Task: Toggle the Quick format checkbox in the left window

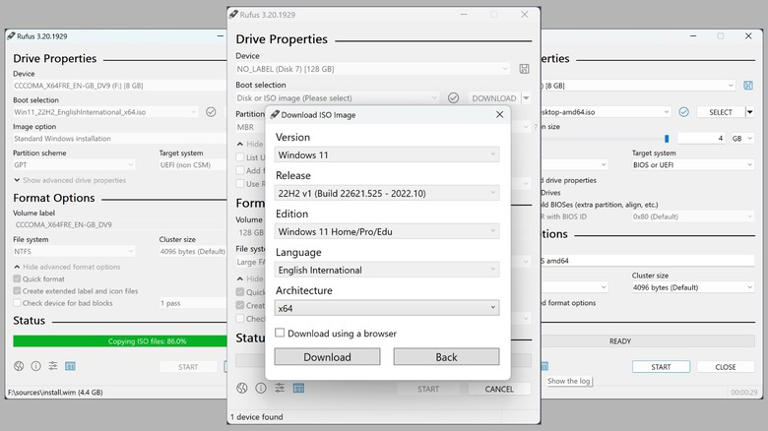Action: (x=17, y=279)
